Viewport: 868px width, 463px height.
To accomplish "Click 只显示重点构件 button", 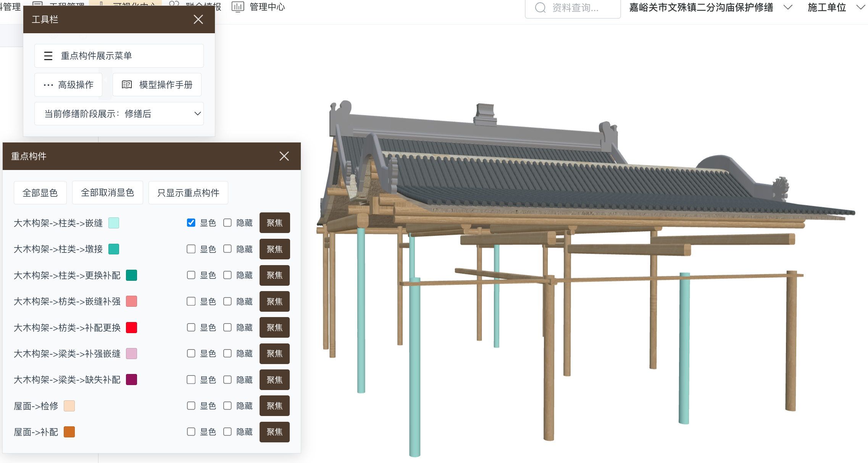I will 188,193.
